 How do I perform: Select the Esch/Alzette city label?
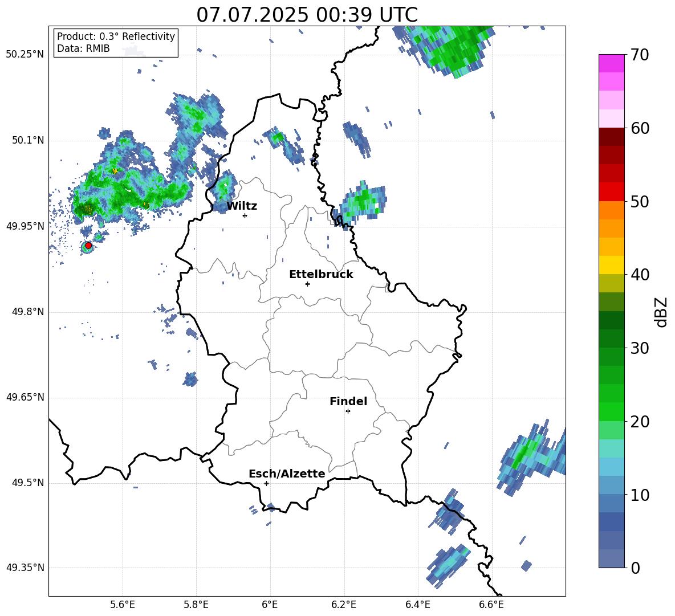(x=287, y=474)
